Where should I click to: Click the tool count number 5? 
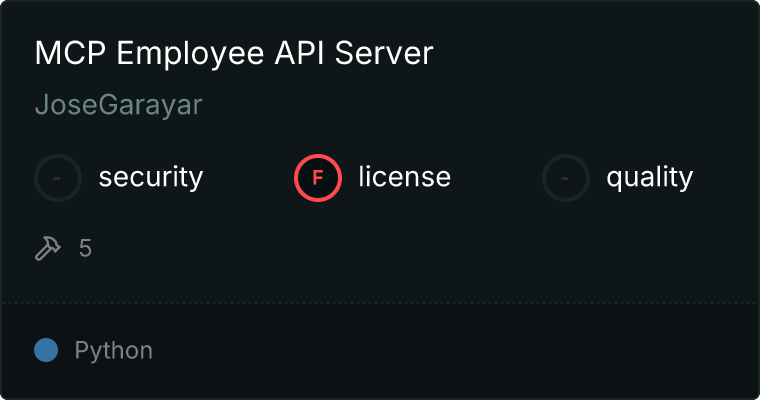[86, 248]
